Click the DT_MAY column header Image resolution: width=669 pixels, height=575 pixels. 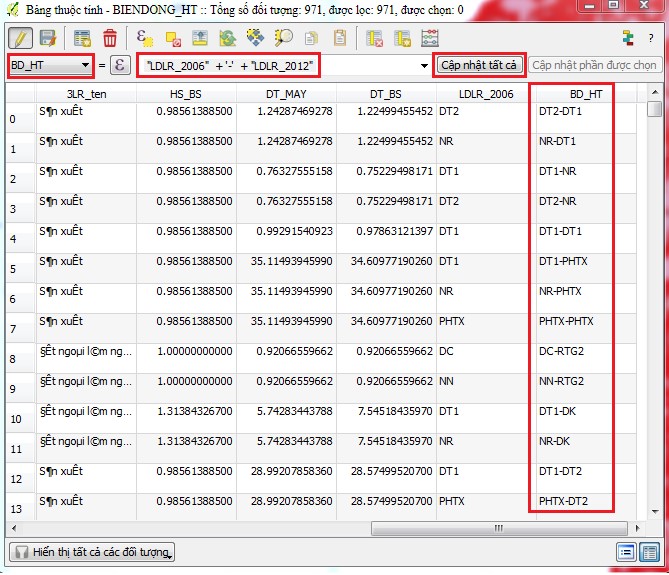tap(286, 94)
